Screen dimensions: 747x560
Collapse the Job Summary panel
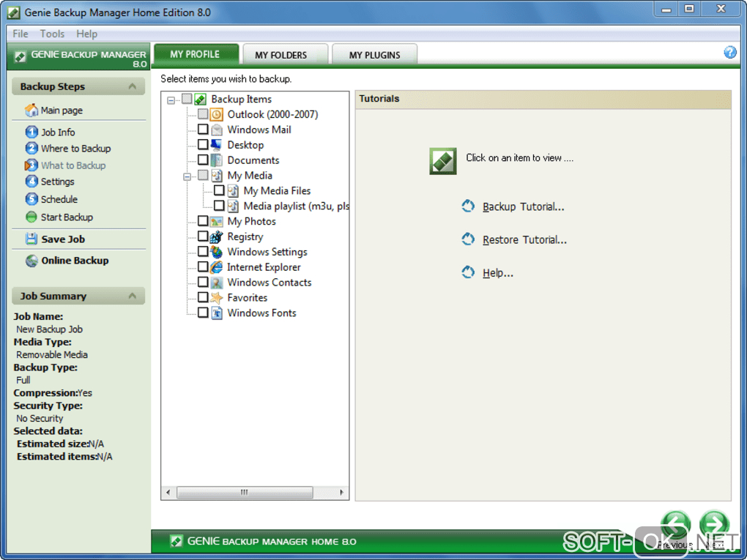(133, 296)
